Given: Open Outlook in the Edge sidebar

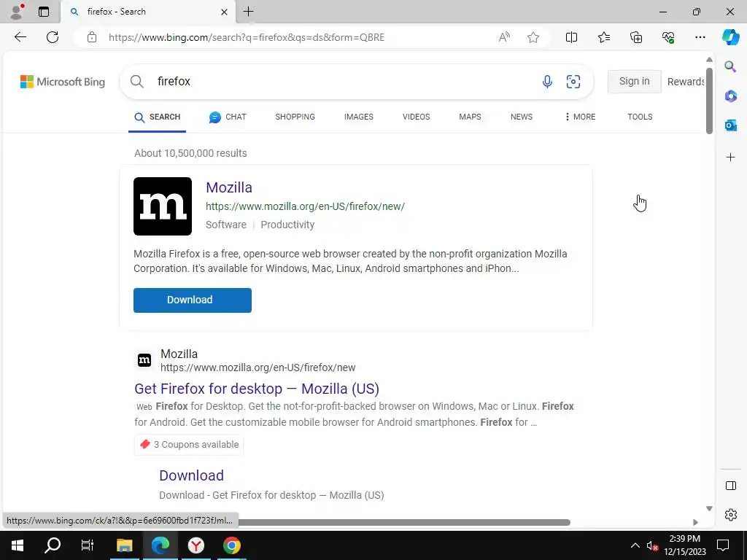Looking at the screenshot, I should 730,125.
